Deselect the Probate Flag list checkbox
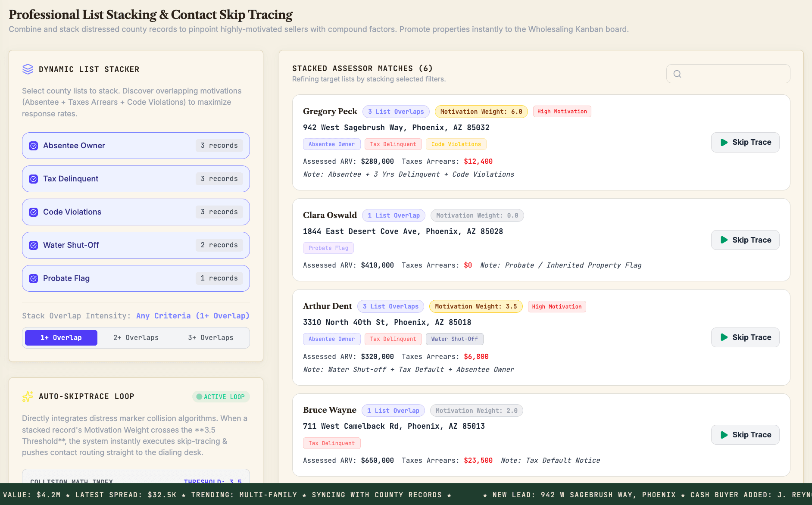The width and height of the screenshot is (812, 505). [33, 278]
